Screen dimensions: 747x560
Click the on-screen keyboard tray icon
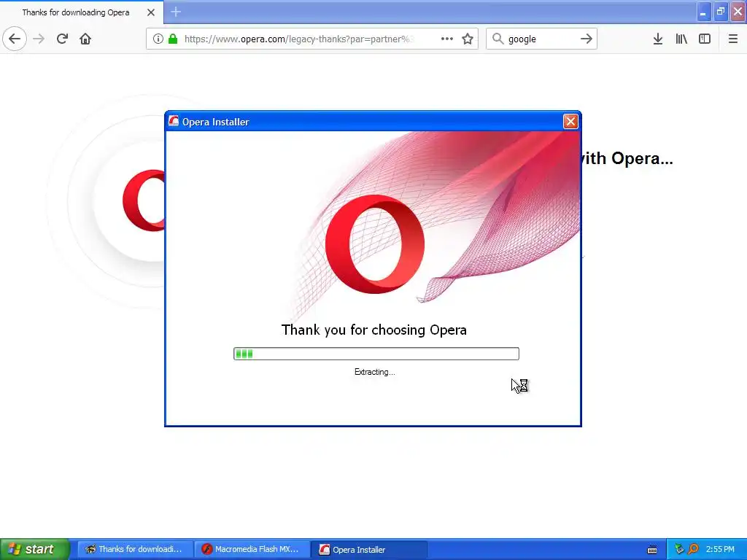pos(652,550)
